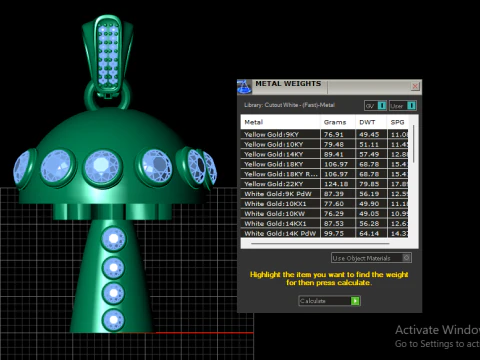The height and width of the screenshot is (360, 480).
Task: Click the DWT column header
Action: pyautogui.click(x=371, y=122)
